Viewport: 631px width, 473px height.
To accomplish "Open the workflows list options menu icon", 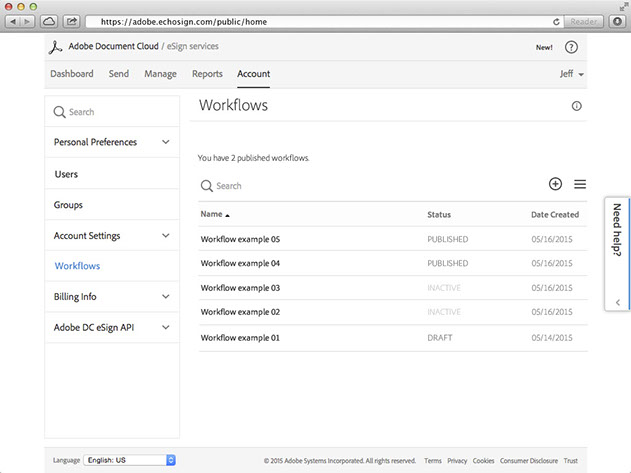I will (x=580, y=184).
